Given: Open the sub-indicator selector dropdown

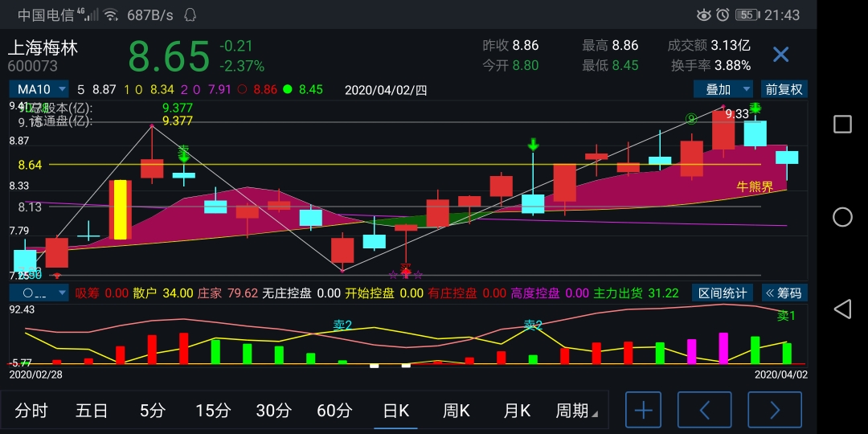Looking at the screenshot, I should pos(39,293).
